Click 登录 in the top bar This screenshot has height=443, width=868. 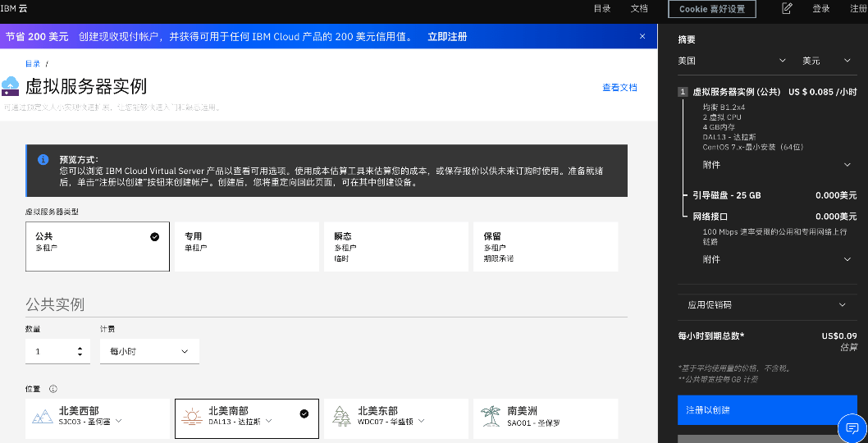coord(821,8)
